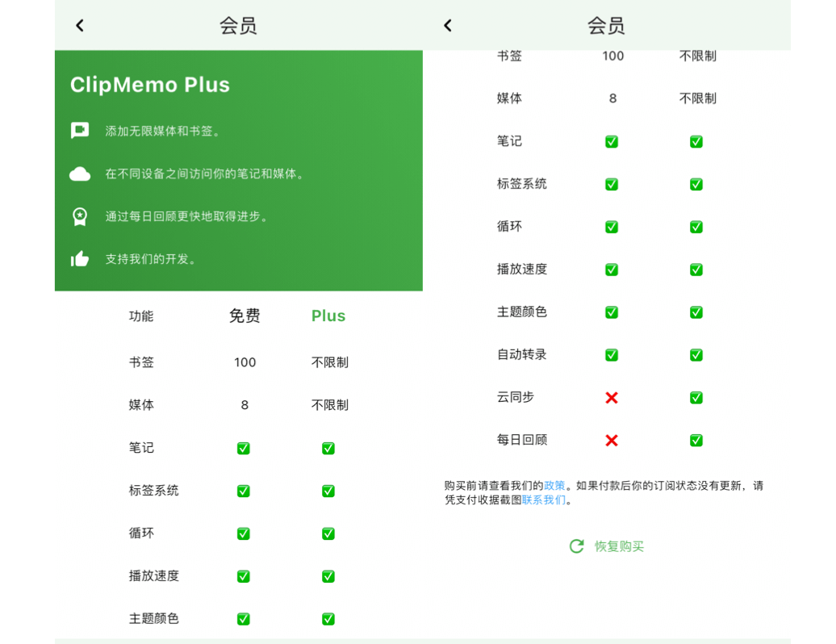
Task: Click the 标签系统 label in right screen
Action: click(522, 184)
